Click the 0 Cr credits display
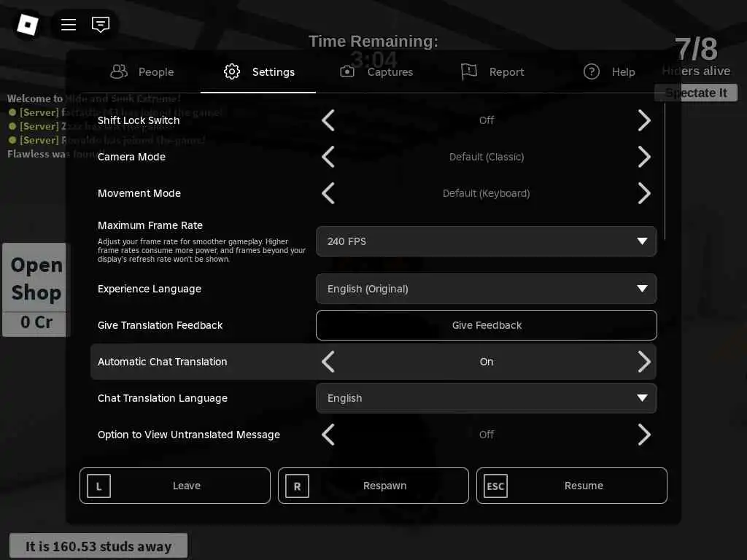747x560 pixels. (36, 322)
